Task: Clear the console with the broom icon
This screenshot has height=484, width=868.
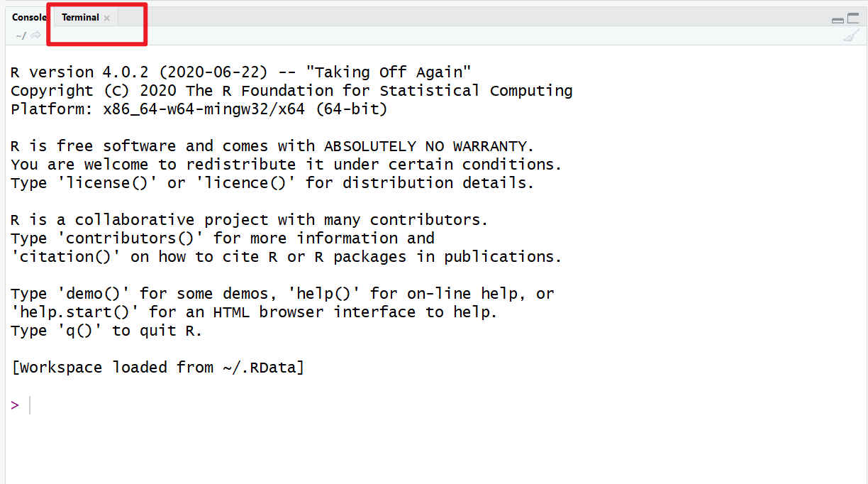Action: coord(851,35)
